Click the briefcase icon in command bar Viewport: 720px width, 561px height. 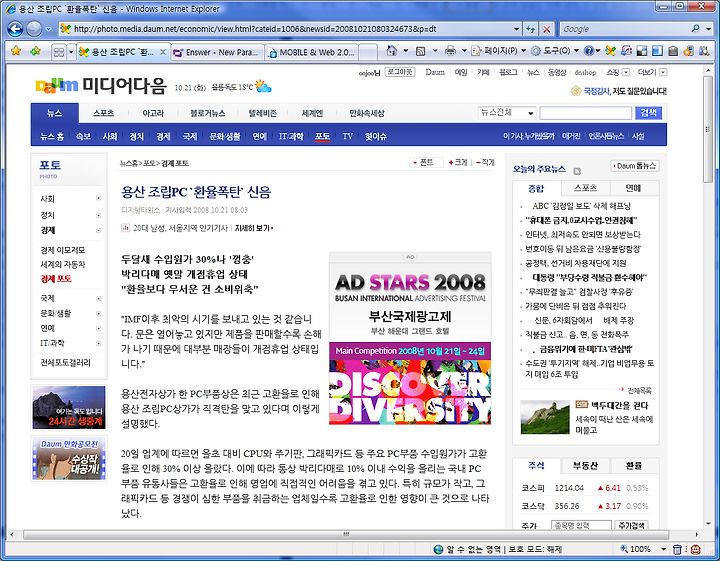pos(673,51)
